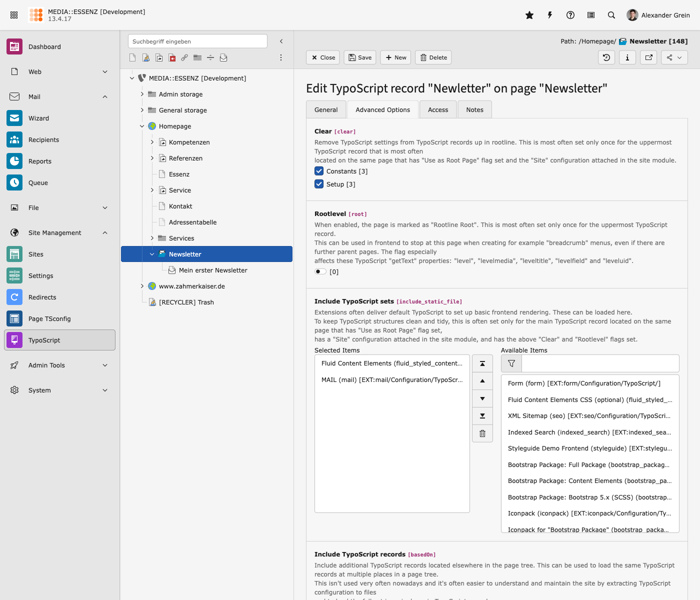
Task: Open Alexander Grein user menu
Action: click(658, 15)
